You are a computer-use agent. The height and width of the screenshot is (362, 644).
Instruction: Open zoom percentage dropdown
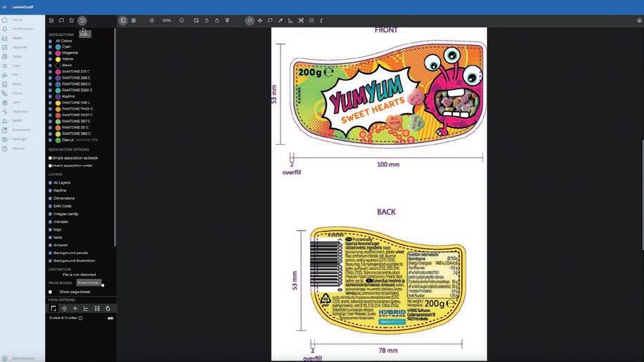tap(167, 20)
